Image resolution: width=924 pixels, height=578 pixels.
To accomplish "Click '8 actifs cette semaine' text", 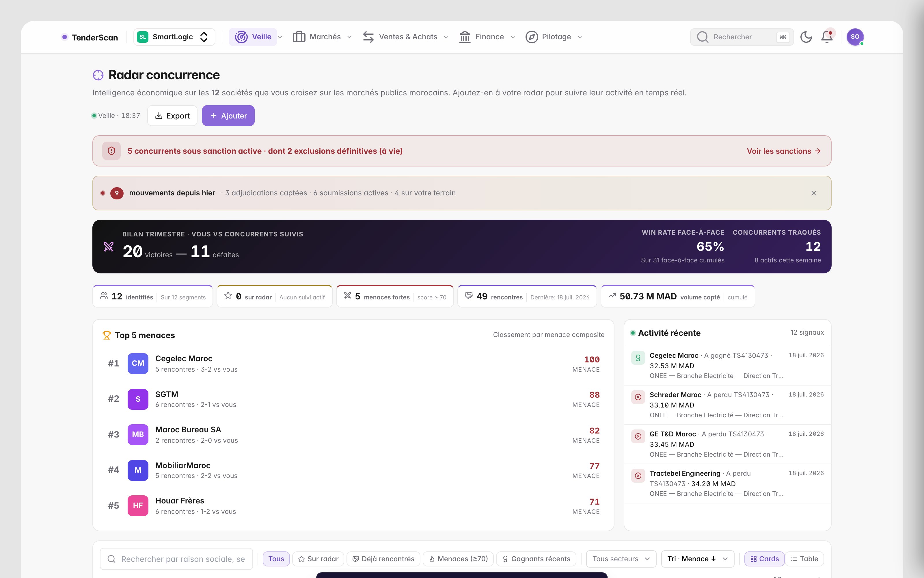I will point(787,260).
